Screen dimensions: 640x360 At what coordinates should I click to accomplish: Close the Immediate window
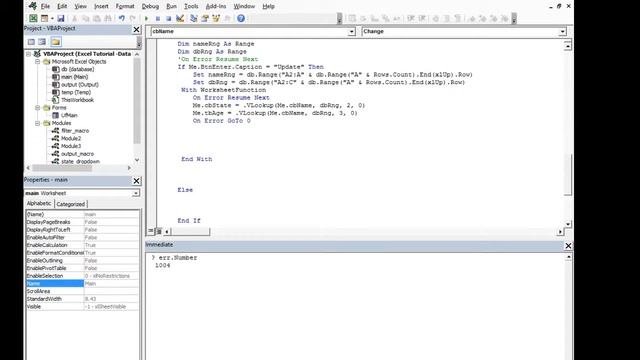tap(568, 246)
